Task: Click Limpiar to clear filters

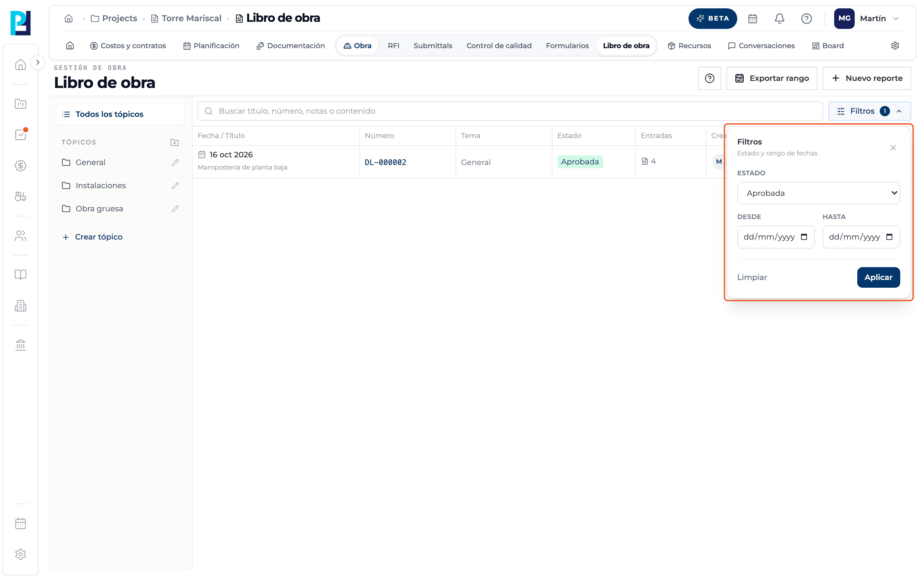Action: [752, 277]
